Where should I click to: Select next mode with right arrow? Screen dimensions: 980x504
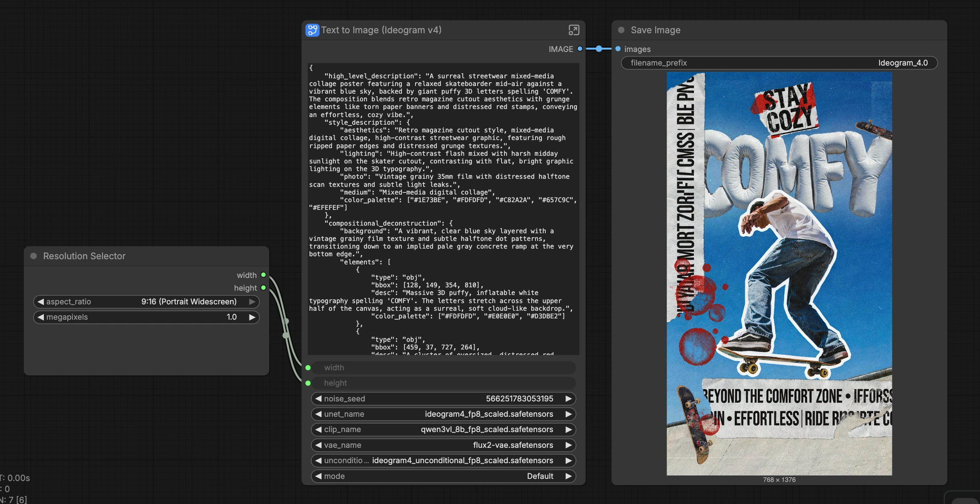pos(568,476)
